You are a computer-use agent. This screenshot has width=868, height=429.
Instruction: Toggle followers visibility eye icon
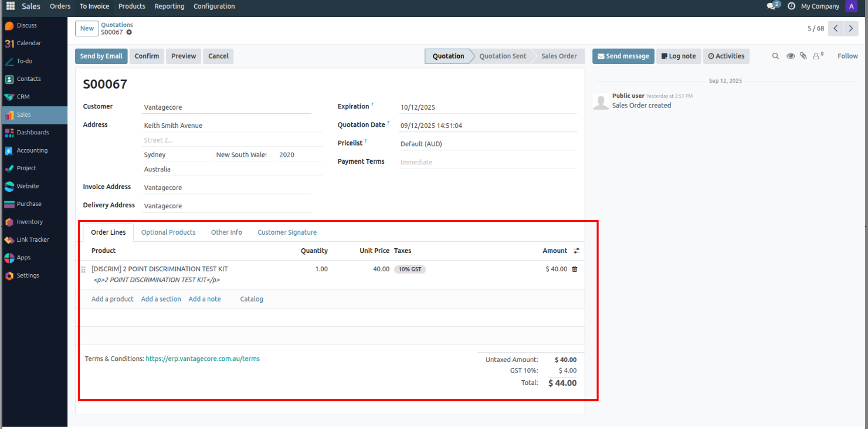coord(791,56)
